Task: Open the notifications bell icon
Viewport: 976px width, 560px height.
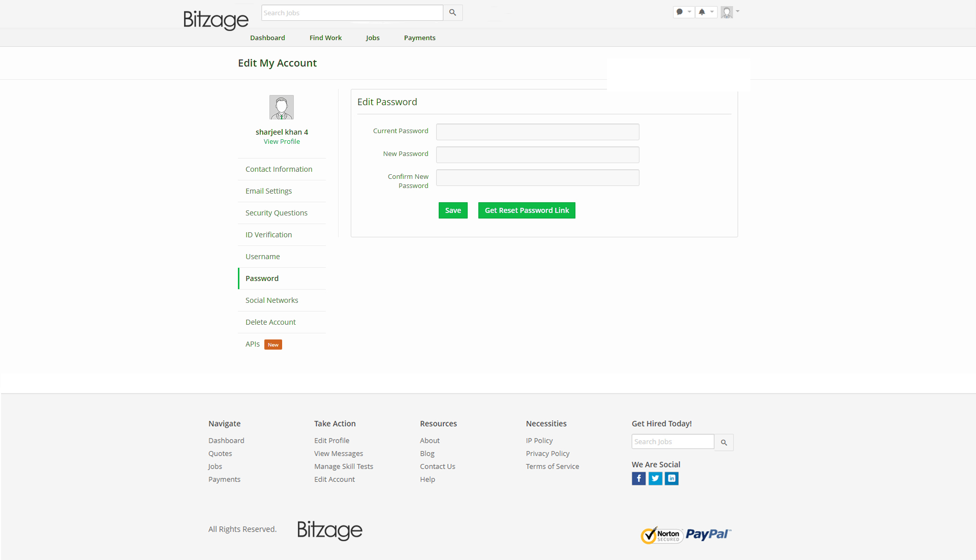Action: pos(701,12)
